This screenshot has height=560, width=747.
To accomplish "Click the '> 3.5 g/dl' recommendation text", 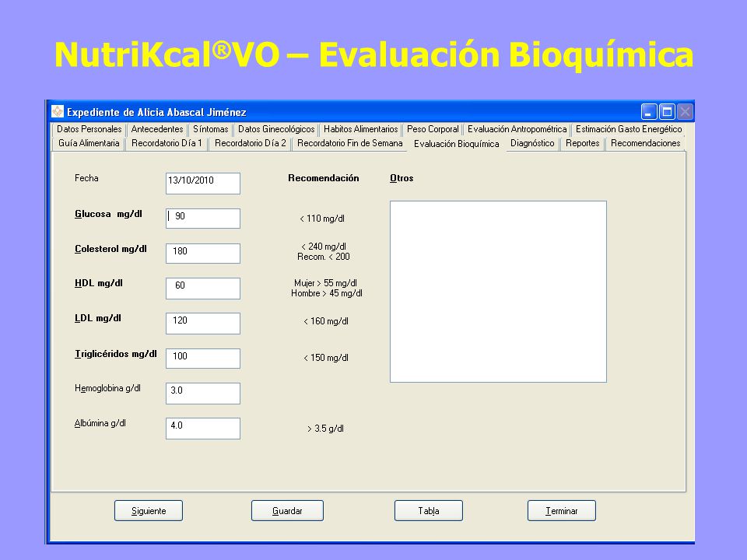I will [x=325, y=429].
